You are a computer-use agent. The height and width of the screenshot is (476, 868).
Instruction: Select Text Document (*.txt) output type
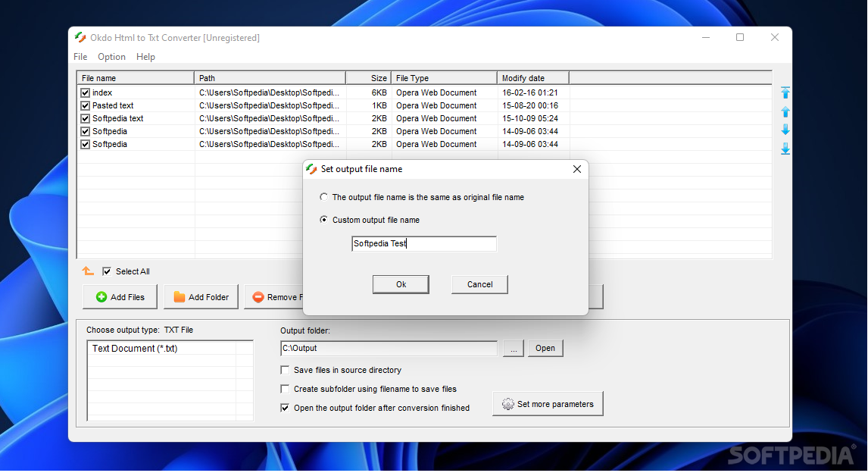click(135, 348)
